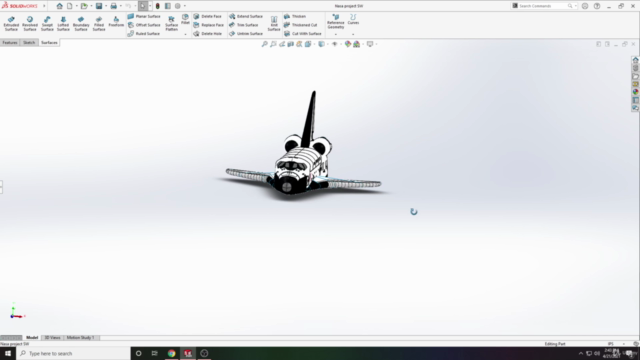Click the Section View icon
This screenshot has height=360, width=640.
point(291,44)
